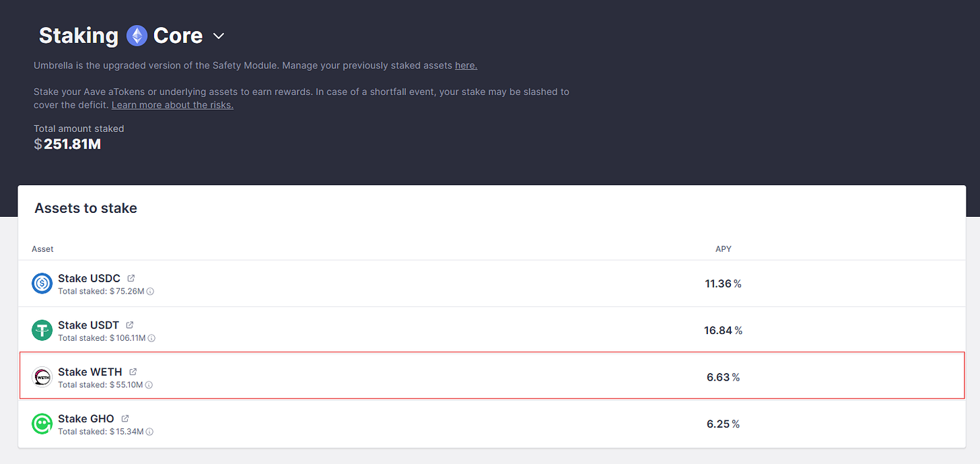The width and height of the screenshot is (980, 464).
Task: Click 'Total staked: $15.34M' text
Action: pos(100,432)
